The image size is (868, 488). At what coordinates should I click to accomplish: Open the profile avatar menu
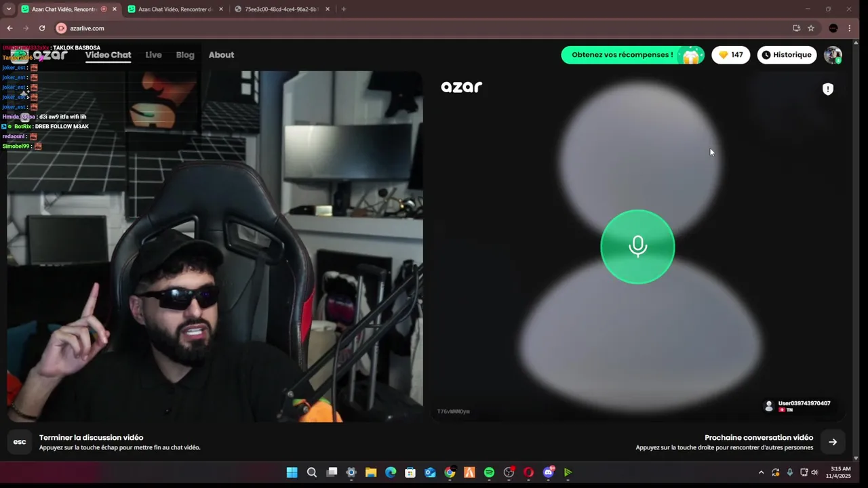(833, 55)
